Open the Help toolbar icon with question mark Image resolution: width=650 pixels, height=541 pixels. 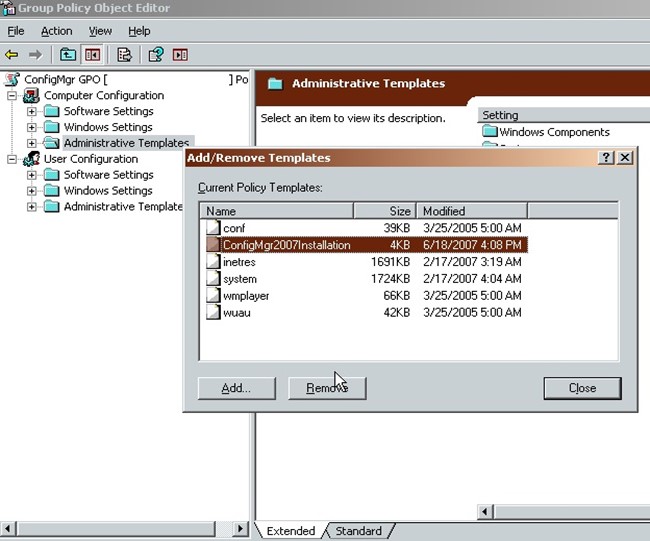156,55
